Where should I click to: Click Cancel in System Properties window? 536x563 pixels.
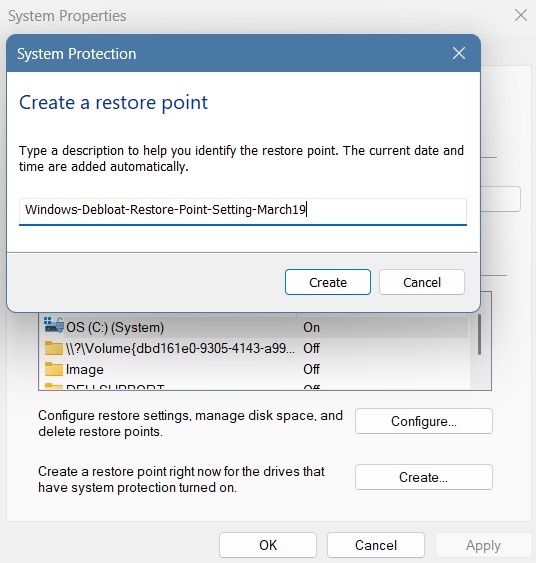point(376,545)
